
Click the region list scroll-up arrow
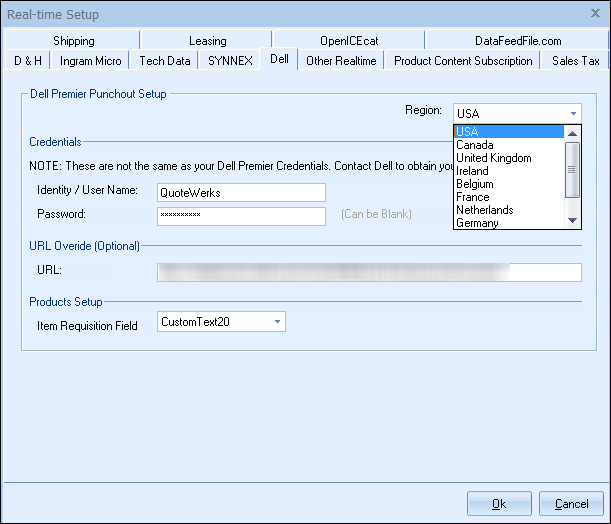572,134
